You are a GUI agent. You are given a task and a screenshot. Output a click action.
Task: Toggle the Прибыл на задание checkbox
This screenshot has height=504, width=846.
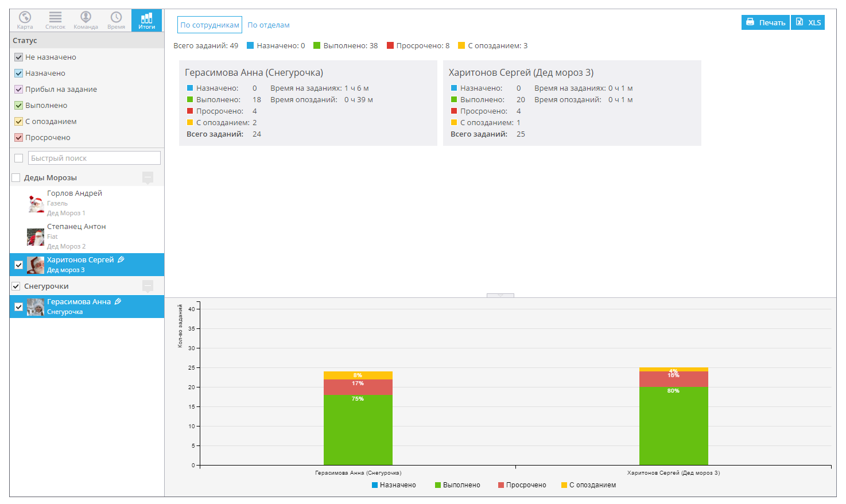tap(18, 89)
